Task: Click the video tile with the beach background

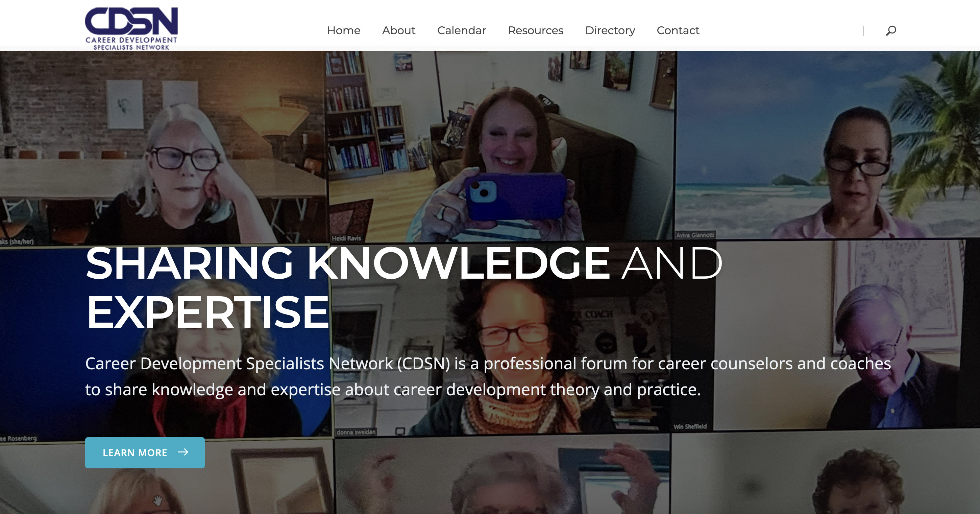Action: click(x=828, y=145)
